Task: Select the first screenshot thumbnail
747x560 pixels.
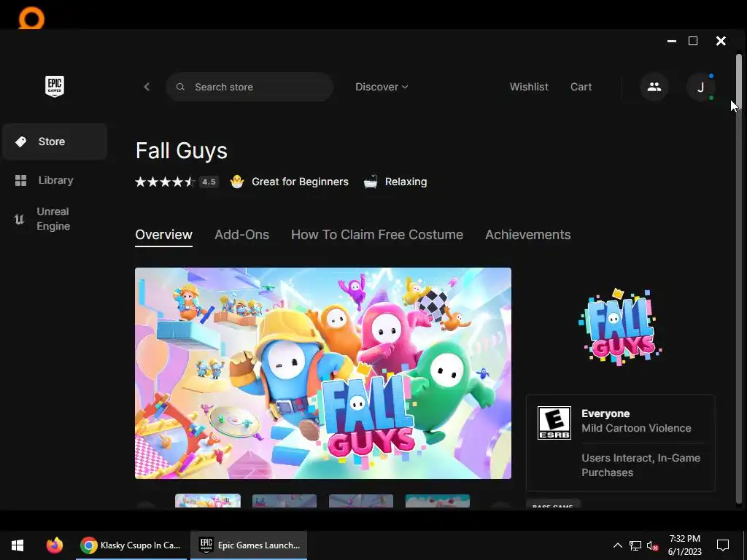Action: click(x=208, y=501)
